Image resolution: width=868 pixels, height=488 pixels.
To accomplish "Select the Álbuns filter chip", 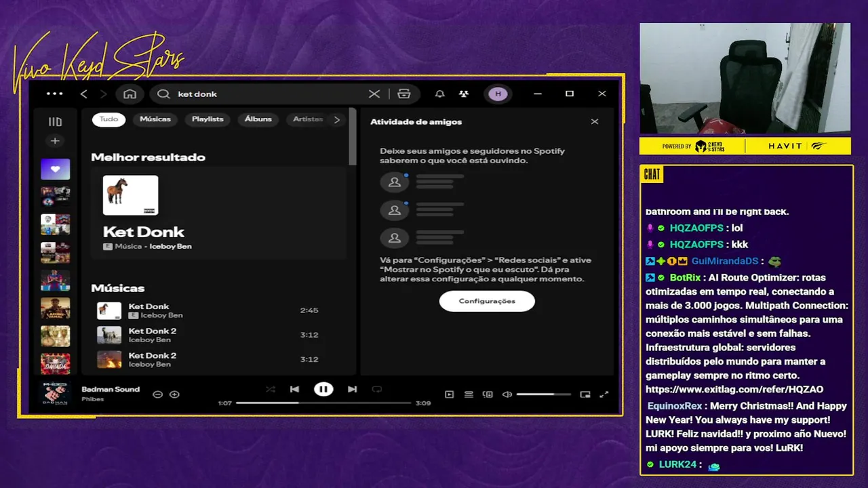I will point(258,119).
